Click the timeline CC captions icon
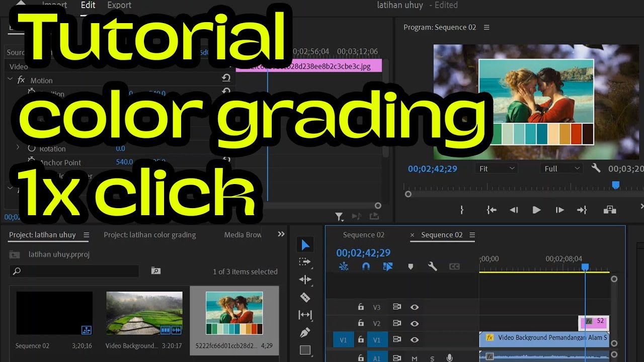This screenshot has width=644, height=362. 454,266
